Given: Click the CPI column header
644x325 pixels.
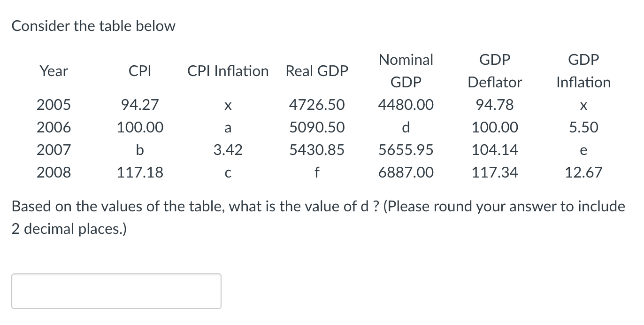Looking at the screenshot, I should pos(139,71).
